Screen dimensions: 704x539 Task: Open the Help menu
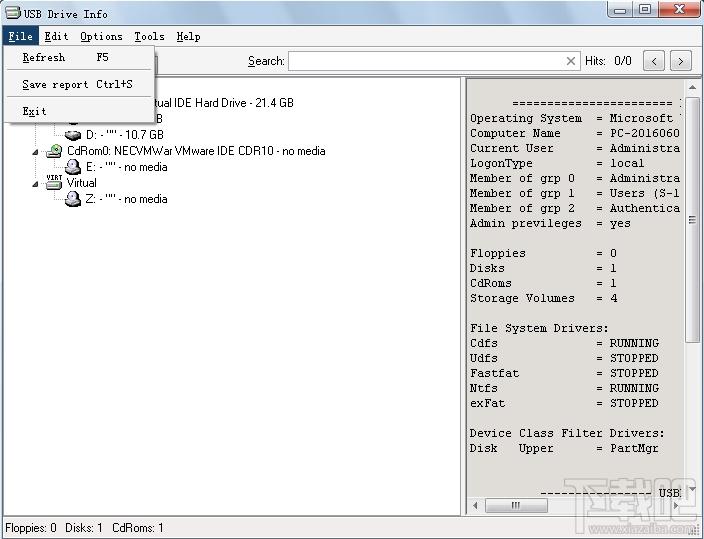(x=188, y=36)
